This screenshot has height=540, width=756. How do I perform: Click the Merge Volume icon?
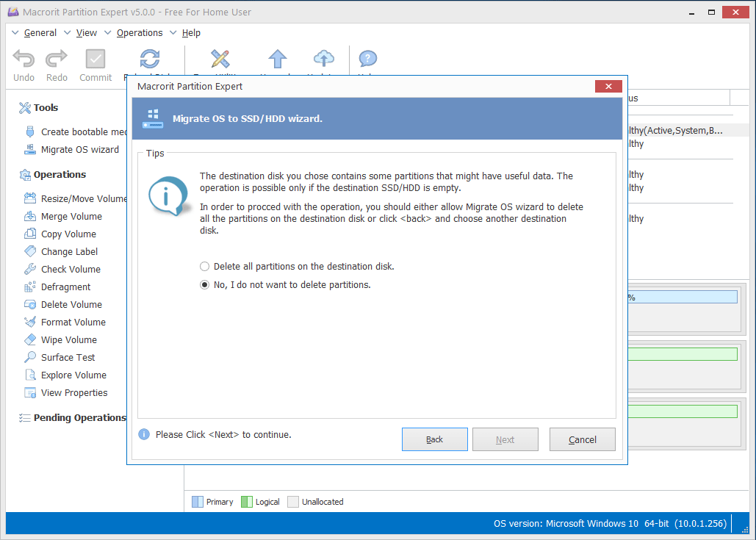30,216
